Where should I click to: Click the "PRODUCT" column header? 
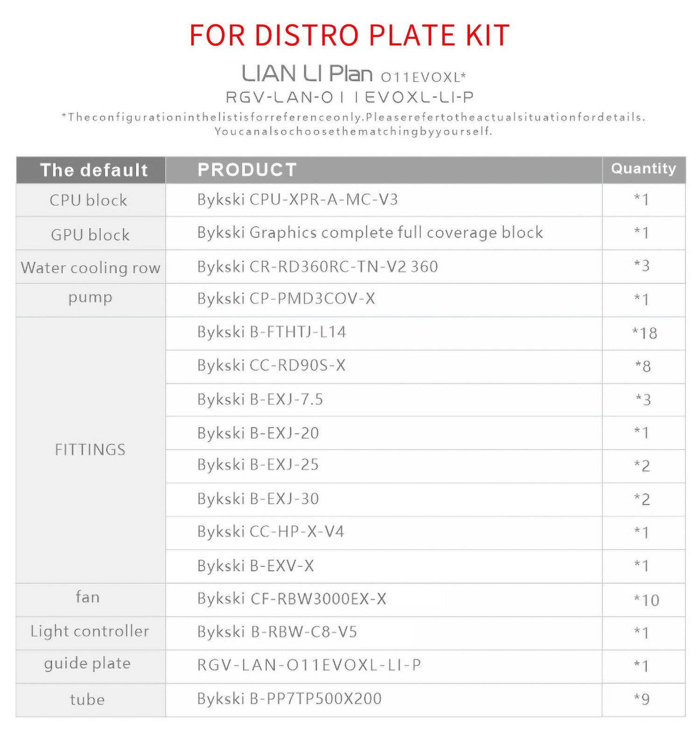click(247, 170)
